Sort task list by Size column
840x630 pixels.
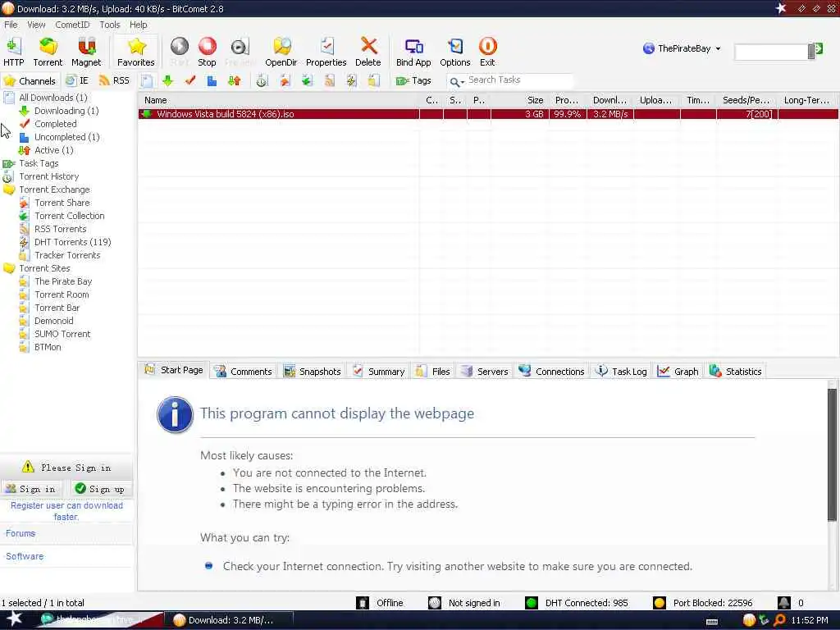pyautogui.click(x=519, y=100)
